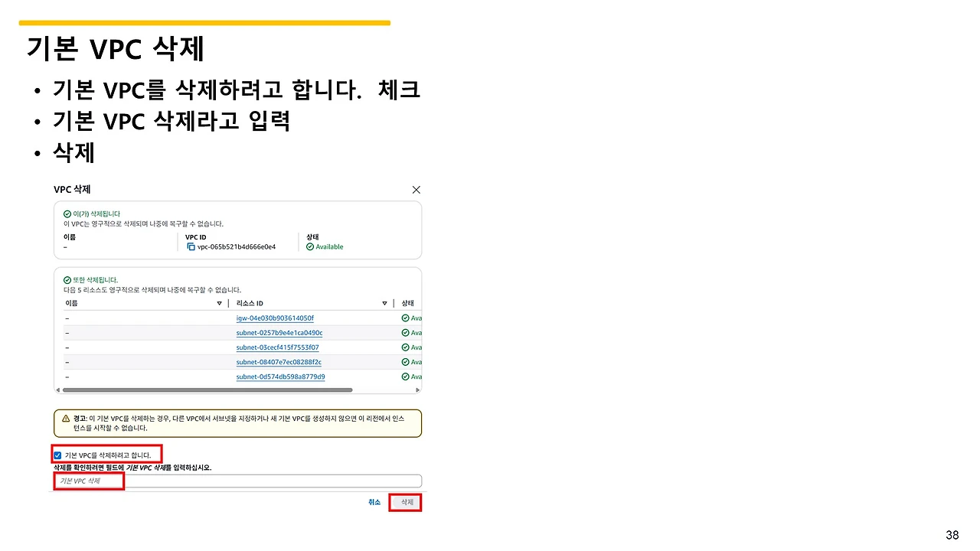The height and width of the screenshot is (551, 980).
Task: Click the green Available status icon beside vpc-065b521b4d666e0e4
Action: pyautogui.click(x=308, y=246)
